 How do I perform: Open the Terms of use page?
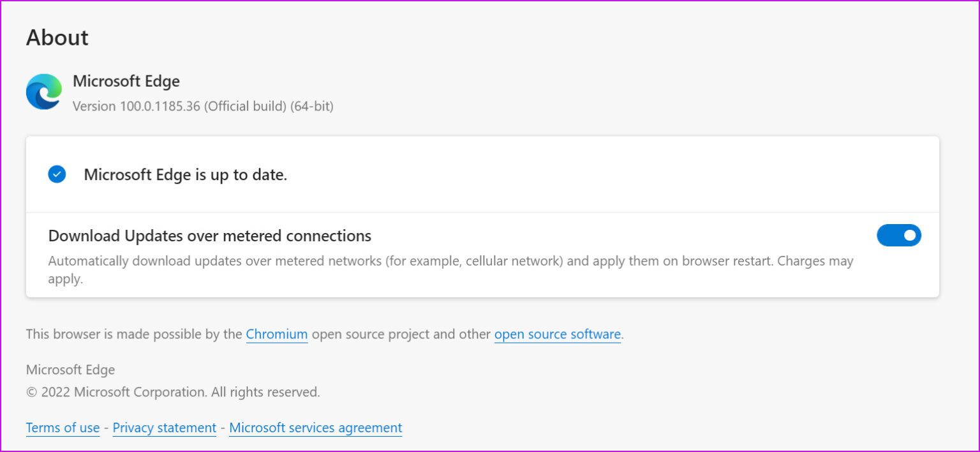coord(63,428)
